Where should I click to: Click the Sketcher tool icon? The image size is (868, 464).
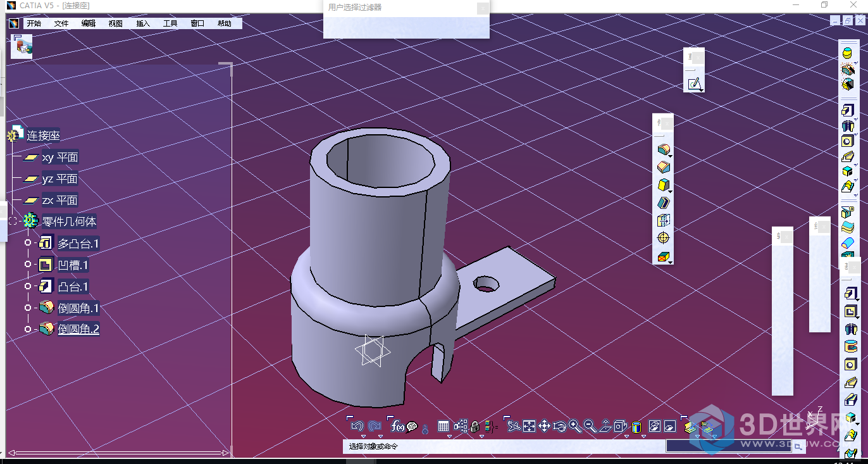[x=694, y=83]
